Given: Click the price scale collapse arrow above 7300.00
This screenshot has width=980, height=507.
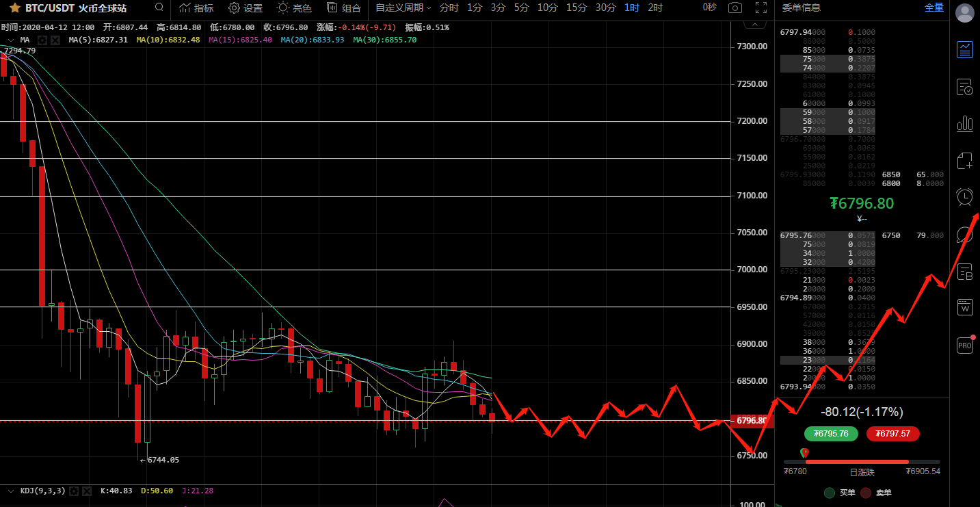Looking at the screenshot, I should (754, 24).
